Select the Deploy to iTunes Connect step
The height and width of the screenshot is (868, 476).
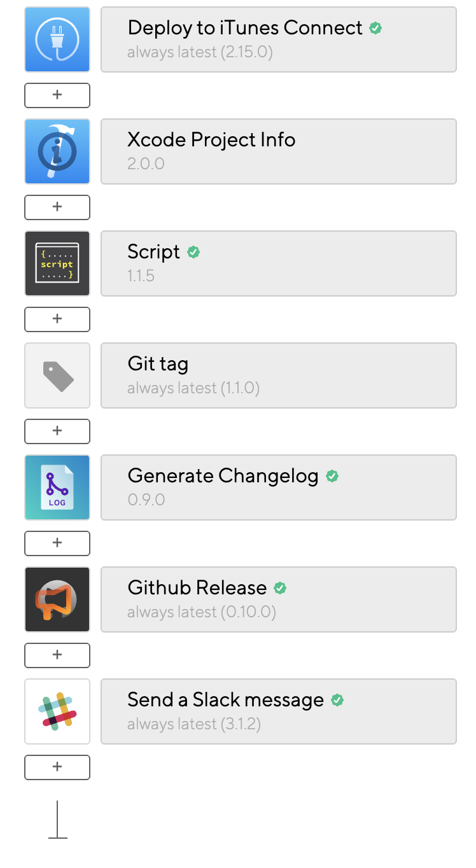point(279,39)
